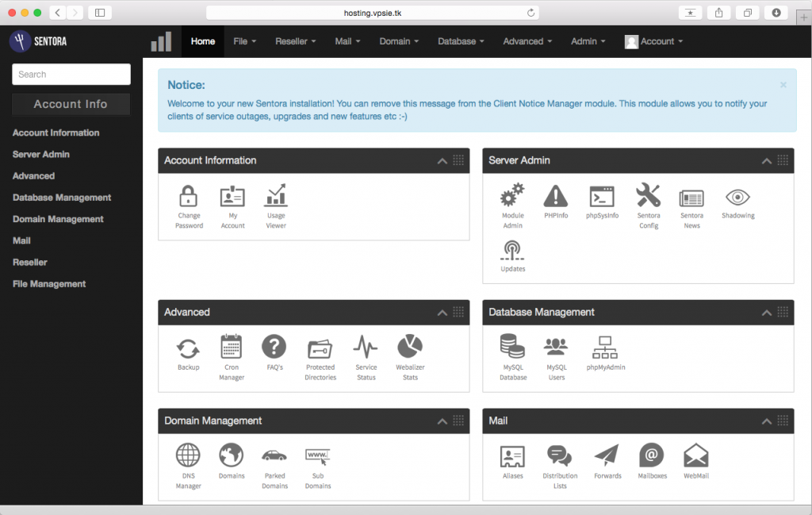Screen dimensions: 812x515
Task: Open Sentora Config tools icon
Action: 649,195
